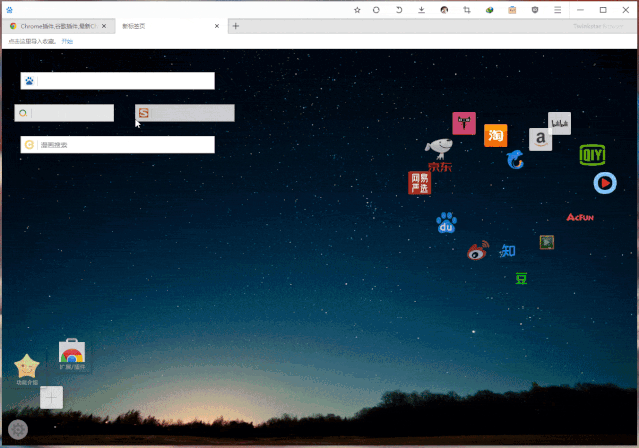Switch to the Chrome plugins tab
Screen dimensions: 639x448
tap(58, 26)
